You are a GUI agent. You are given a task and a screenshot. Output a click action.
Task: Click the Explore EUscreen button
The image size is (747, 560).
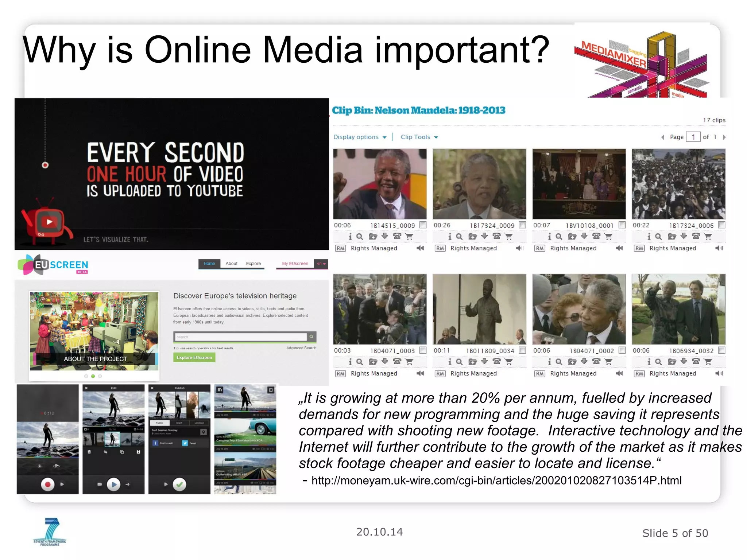[x=194, y=357]
